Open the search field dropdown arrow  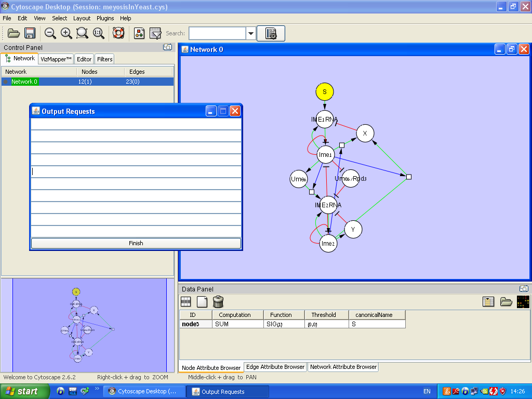tap(251, 33)
